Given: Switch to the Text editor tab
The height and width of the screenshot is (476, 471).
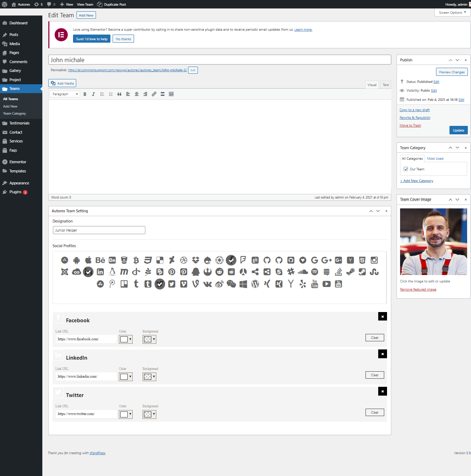Looking at the screenshot, I should 386,85.
